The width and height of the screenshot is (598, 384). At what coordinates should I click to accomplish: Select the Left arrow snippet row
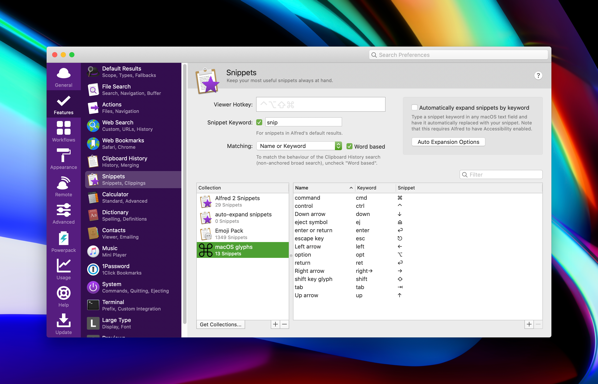[418, 247]
